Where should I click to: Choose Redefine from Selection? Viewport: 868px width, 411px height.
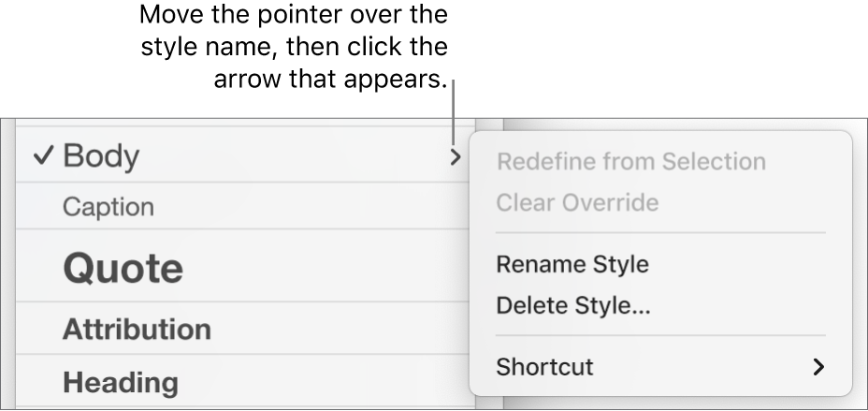point(630,161)
